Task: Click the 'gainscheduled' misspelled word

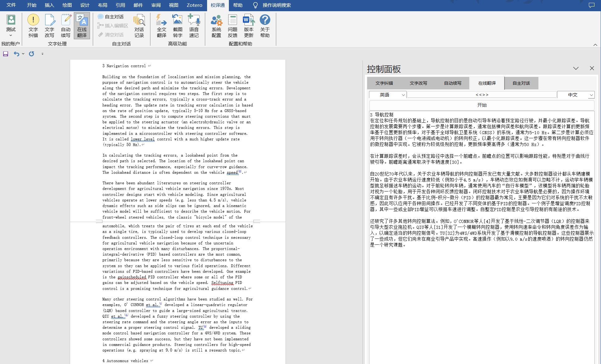Action: coord(132,277)
